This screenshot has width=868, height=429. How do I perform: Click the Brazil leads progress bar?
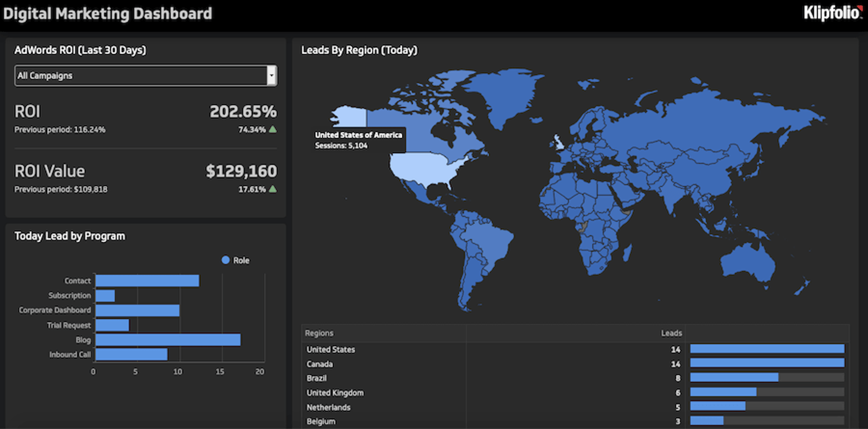[734, 377]
